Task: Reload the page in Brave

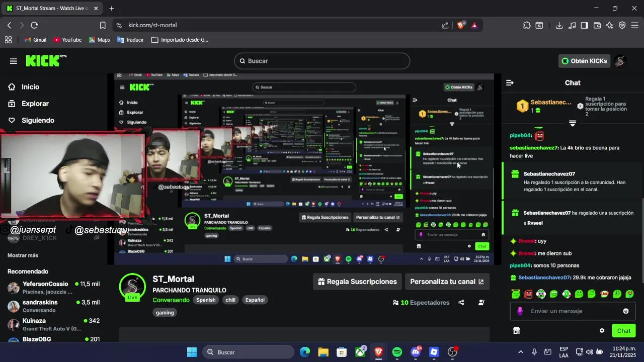Action: (34, 25)
